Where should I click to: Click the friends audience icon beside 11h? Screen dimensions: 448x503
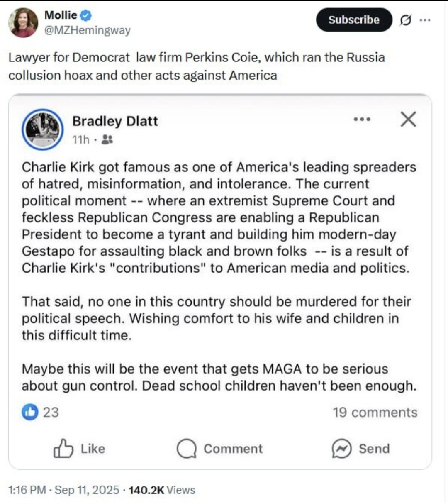[x=107, y=140]
